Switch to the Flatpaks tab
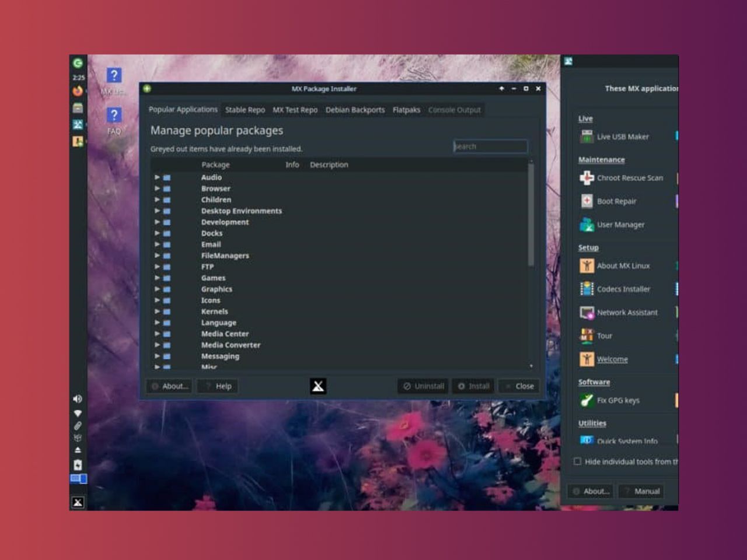Screen dimensions: 747x560 pyautogui.click(x=406, y=110)
